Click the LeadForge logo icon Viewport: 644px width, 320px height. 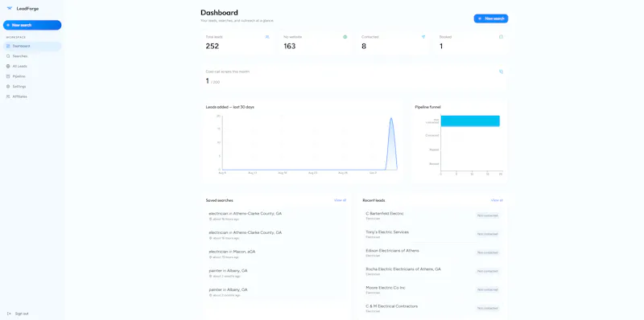[x=10, y=8]
